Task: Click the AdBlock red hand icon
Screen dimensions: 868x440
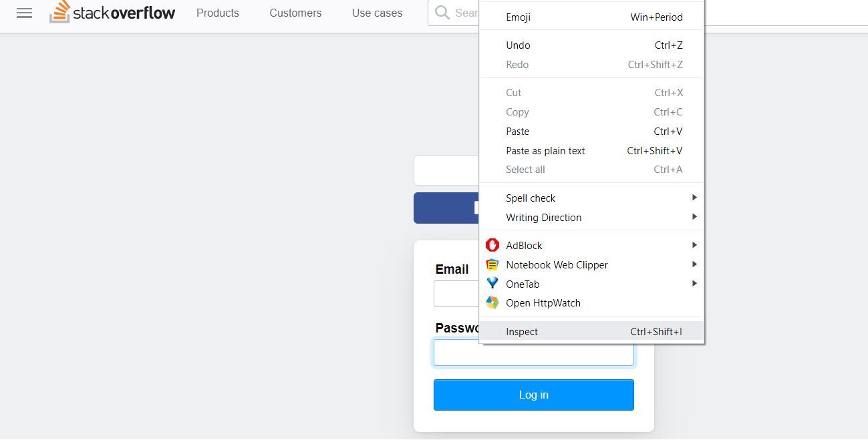Action: pos(492,245)
